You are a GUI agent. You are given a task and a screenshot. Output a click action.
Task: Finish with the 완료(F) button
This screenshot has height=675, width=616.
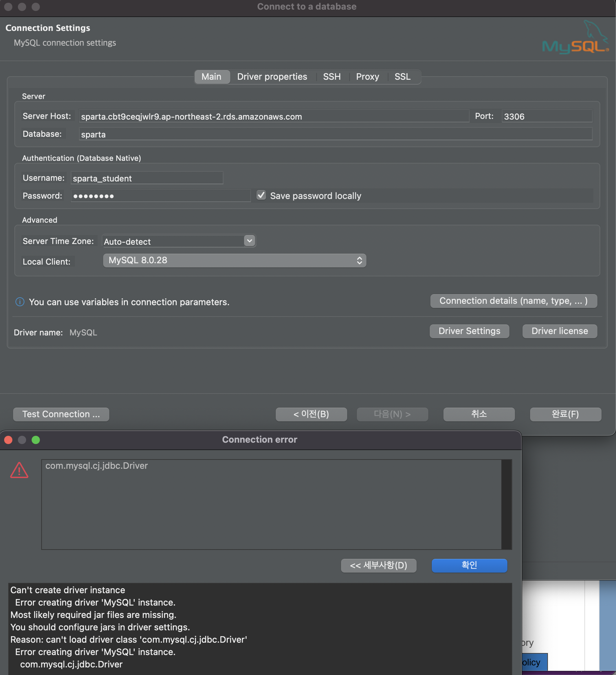tap(566, 414)
